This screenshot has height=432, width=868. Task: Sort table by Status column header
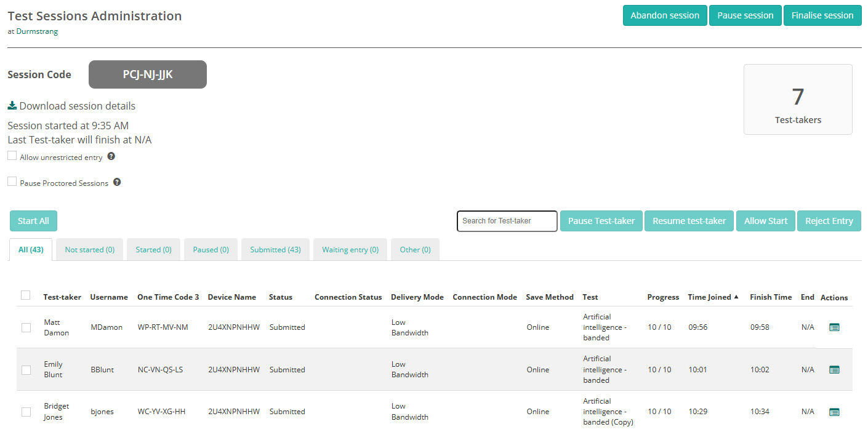click(281, 297)
